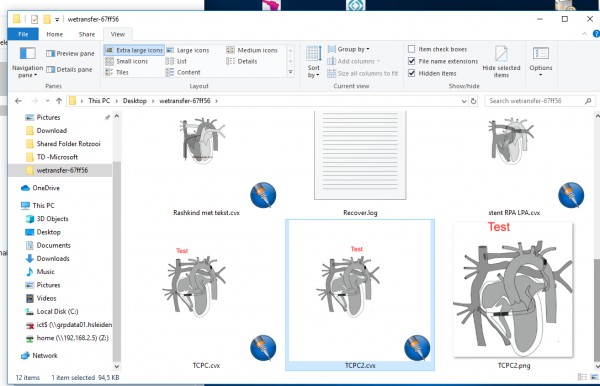Select the Recover.log file
Image resolution: width=600 pixels, height=386 pixels.
360,164
